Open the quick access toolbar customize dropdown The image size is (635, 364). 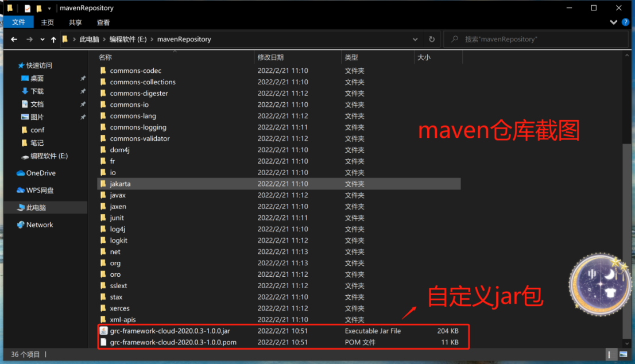pos(49,8)
